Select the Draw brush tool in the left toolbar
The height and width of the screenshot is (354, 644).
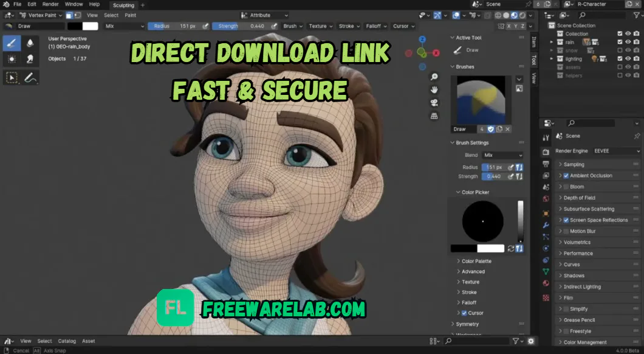tap(12, 43)
